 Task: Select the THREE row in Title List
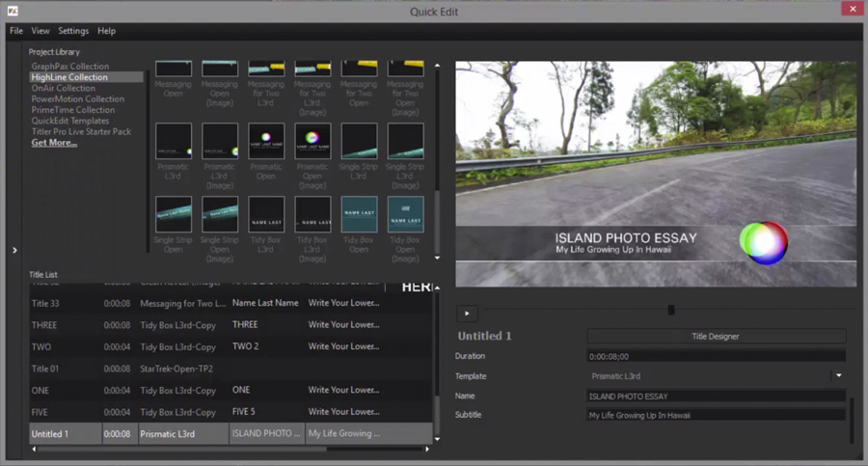[x=231, y=325]
